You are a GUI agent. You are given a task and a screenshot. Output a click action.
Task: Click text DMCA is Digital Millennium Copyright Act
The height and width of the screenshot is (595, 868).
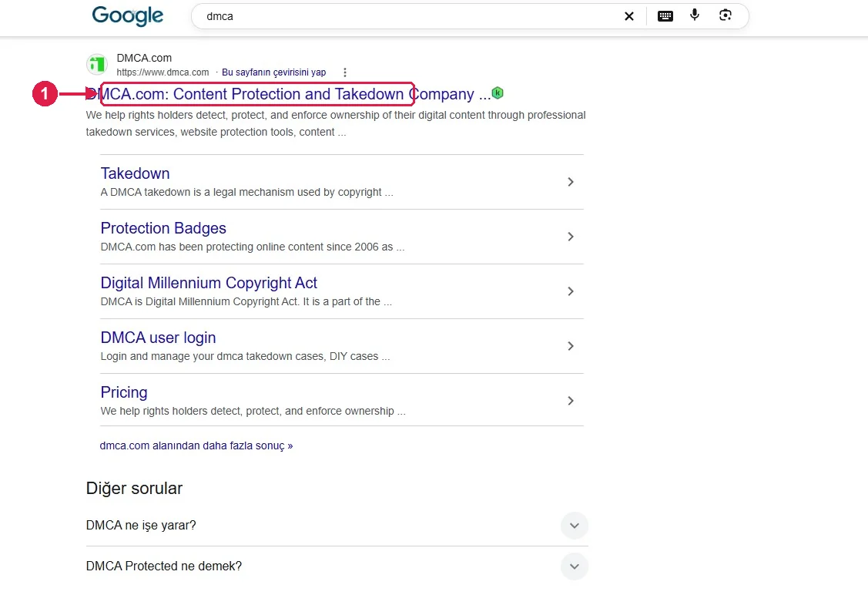[246, 302]
